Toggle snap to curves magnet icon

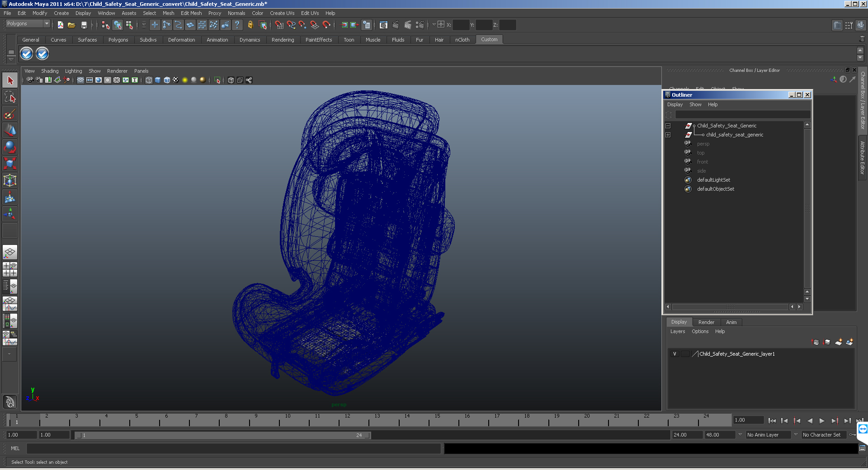pyautogui.click(x=291, y=25)
